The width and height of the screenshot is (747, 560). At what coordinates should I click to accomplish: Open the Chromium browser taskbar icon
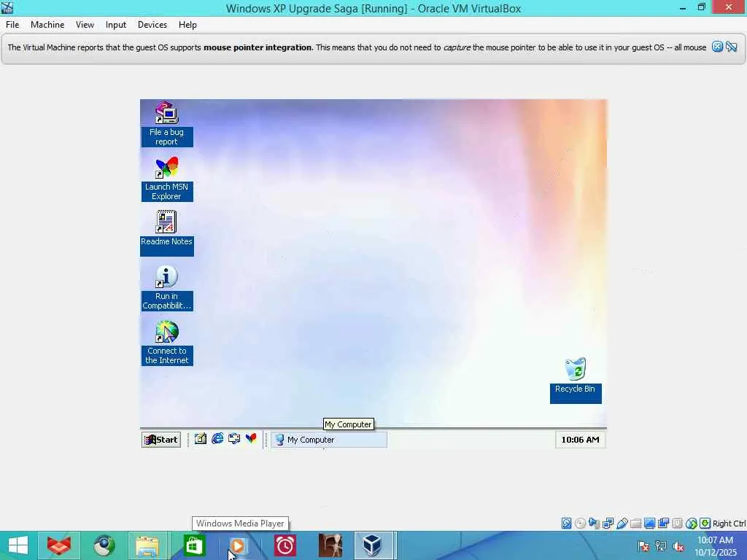tap(104, 545)
